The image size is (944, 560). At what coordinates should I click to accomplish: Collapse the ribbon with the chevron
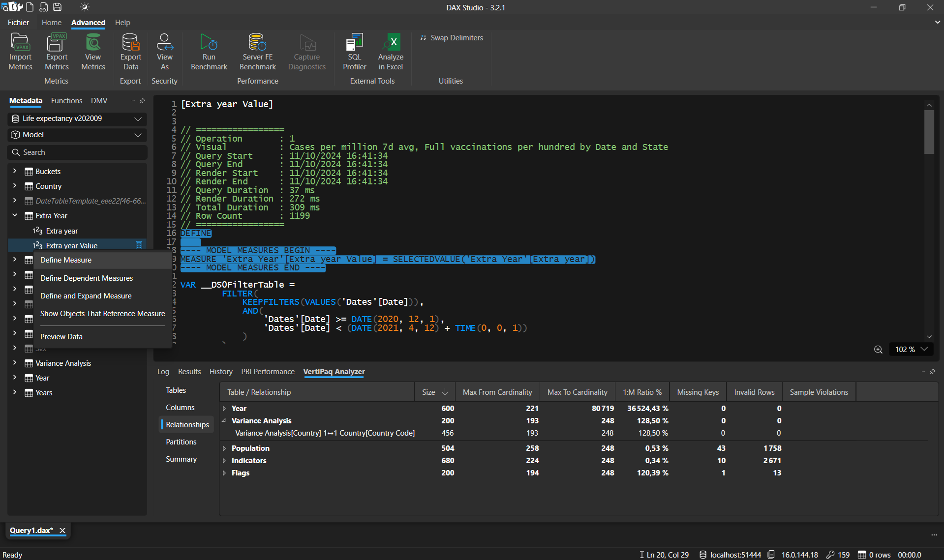click(937, 22)
